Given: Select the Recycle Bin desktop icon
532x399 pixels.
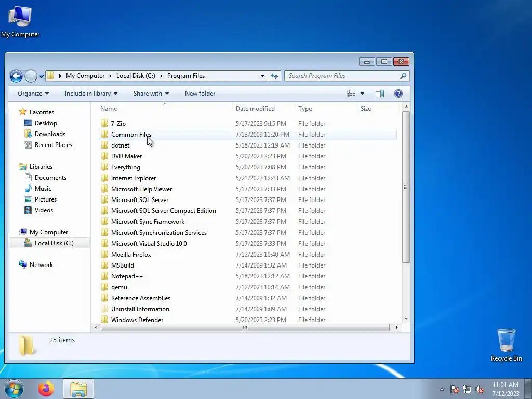Looking at the screenshot, I should 506,345.
